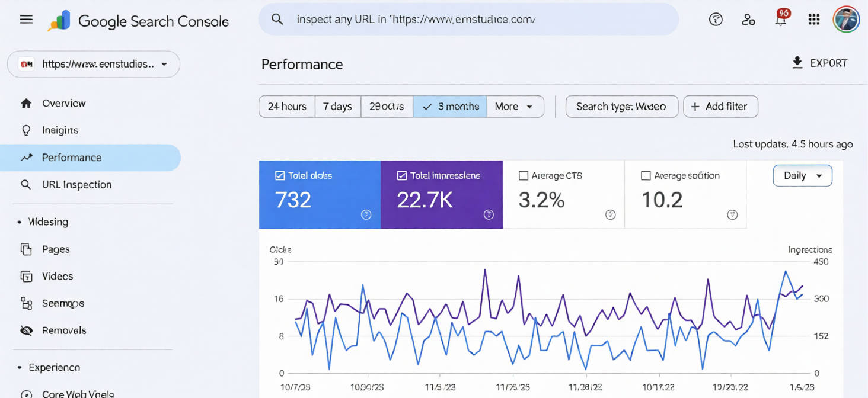
Task: Click the property favicon in selector
Action: point(26,64)
